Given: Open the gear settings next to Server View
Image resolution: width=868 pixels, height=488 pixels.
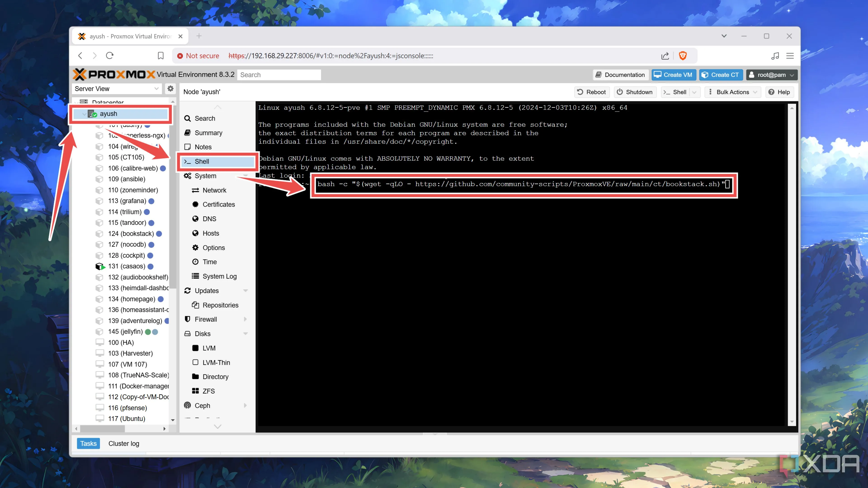Looking at the screenshot, I should click(170, 89).
